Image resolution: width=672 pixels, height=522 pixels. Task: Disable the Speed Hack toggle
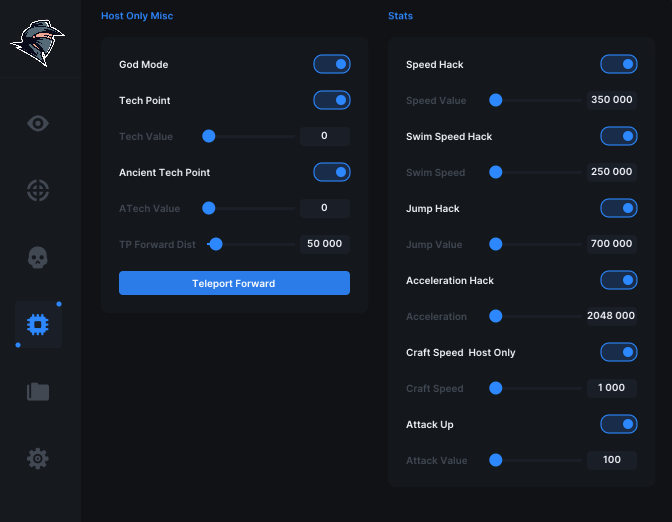tap(618, 64)
